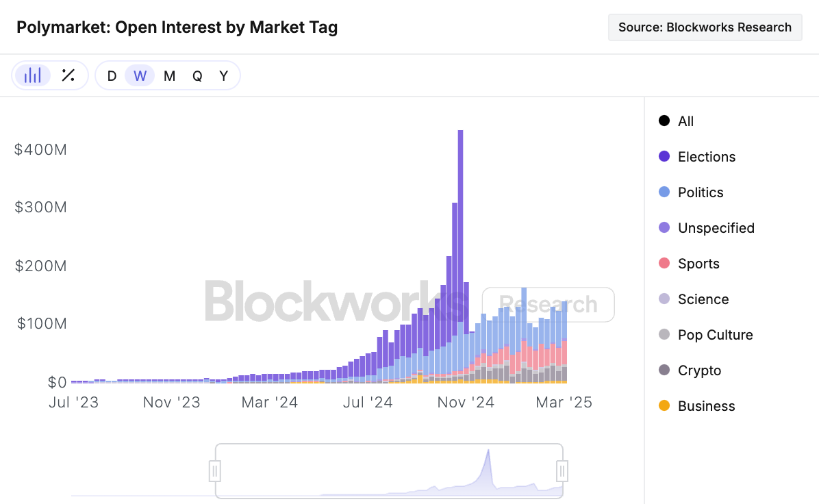The image size is (819, 504).
Task: Click the Mar '25 x-axis label
Action: pos(564,402)
